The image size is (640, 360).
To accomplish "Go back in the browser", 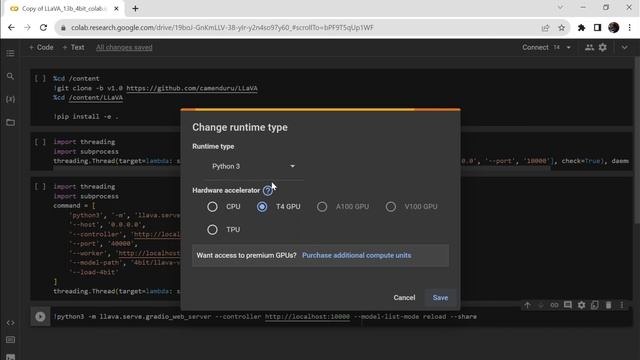I will click(11, 27).
